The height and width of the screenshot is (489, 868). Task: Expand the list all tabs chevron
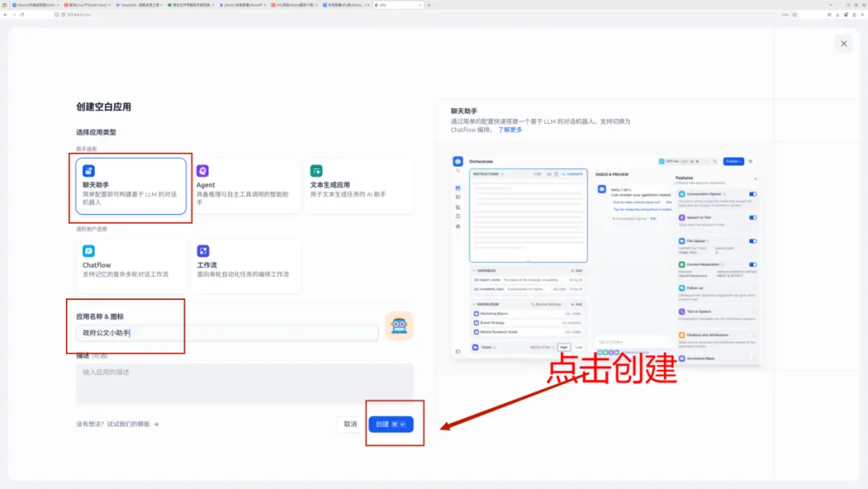[x=830, y=5]
